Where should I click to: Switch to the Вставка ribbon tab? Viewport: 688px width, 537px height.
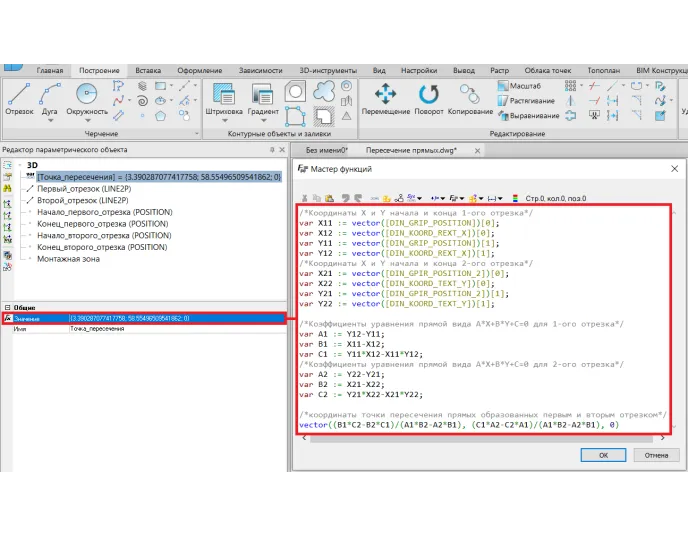tap(148, 70)
